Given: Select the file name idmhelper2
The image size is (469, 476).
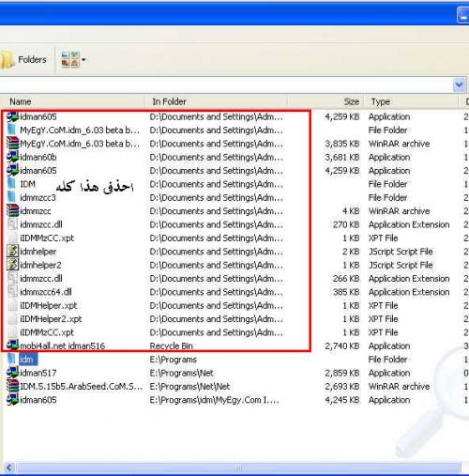Looking at the screenshot, I should tap(40, 265).
